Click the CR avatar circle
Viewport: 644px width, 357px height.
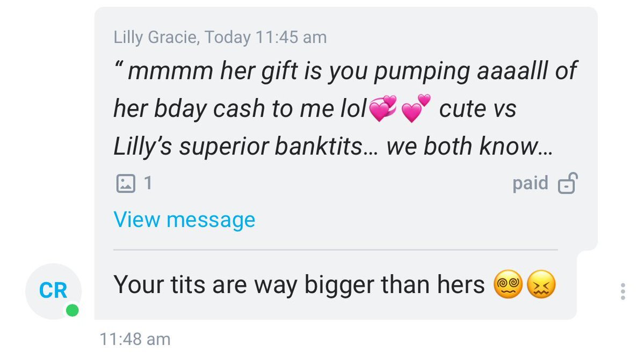click(53, 291)
